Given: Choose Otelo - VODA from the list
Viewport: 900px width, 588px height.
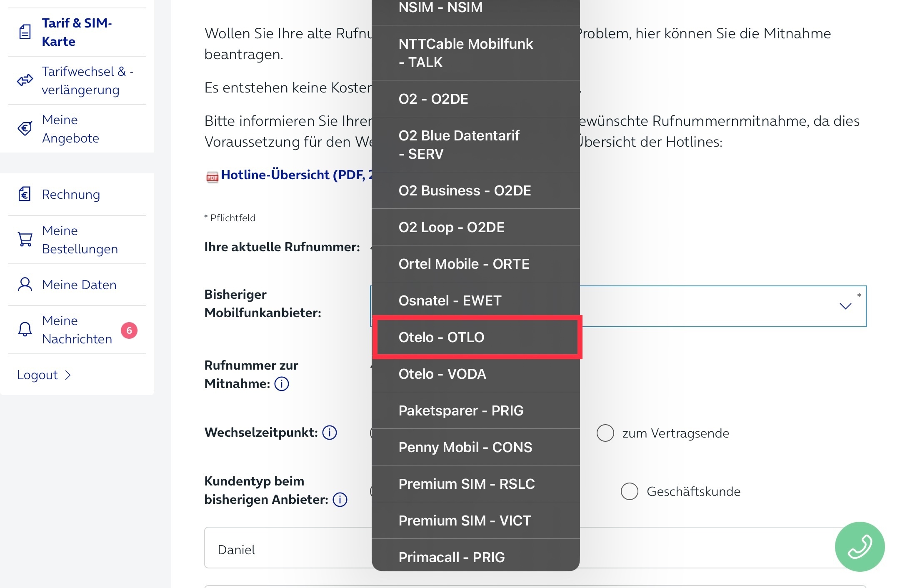Looking at the screenshot, I should [x=476, y=374].
